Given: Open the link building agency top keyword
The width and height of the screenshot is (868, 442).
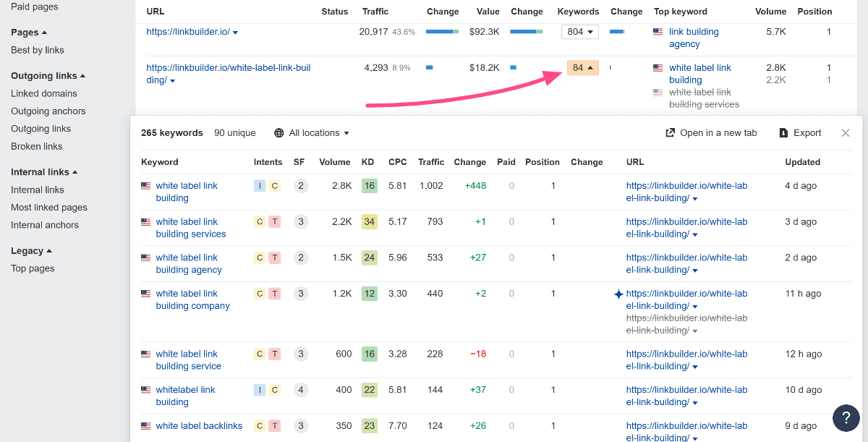Looking at the screenshot, I should (694, 38).
